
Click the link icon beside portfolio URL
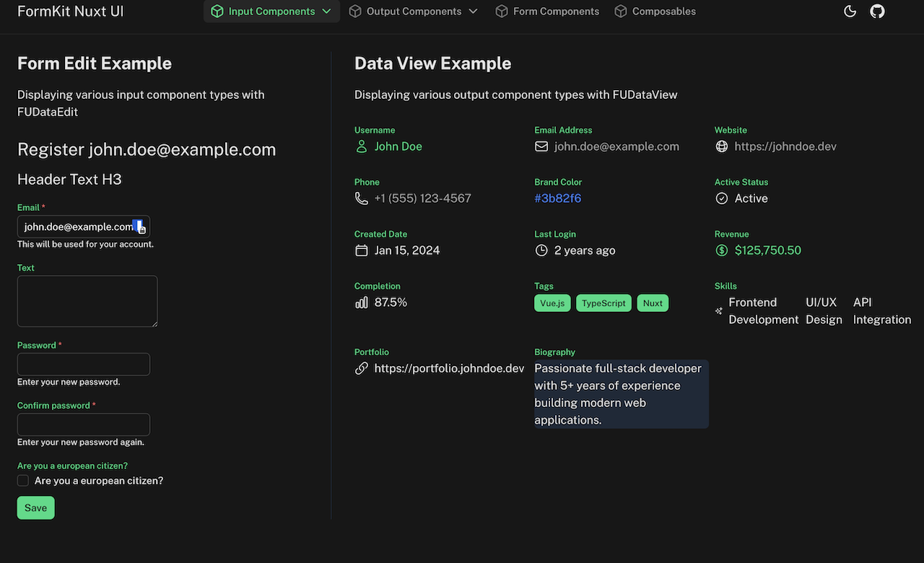(x=362, y=368)
